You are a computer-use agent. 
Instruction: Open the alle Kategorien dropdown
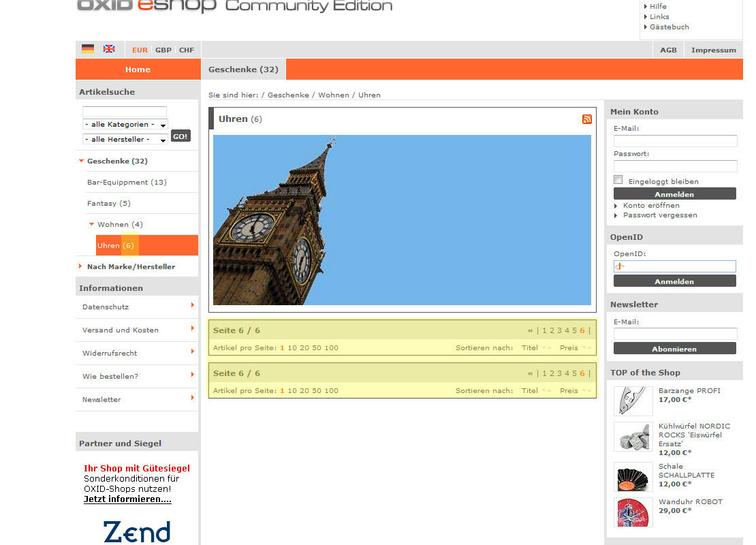(125, 125)
